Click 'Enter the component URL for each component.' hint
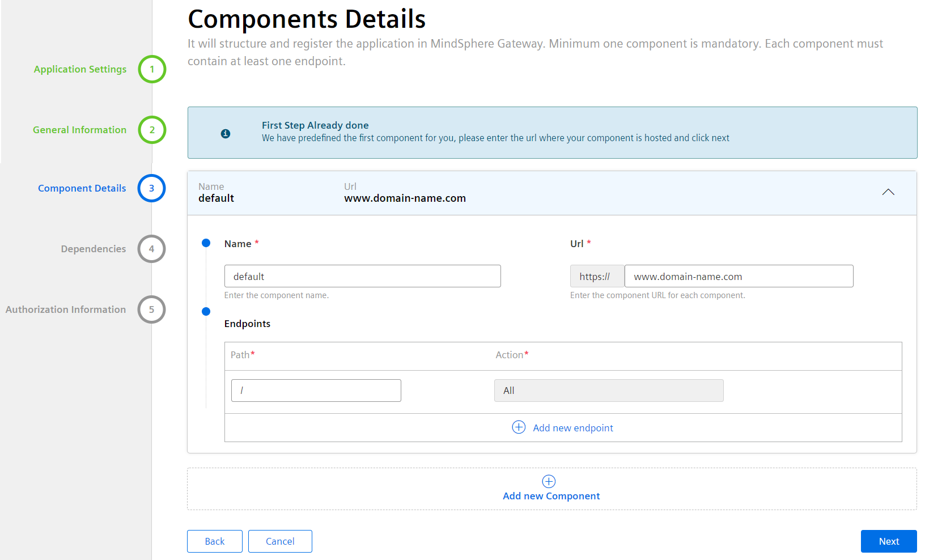 coord(657,295)
